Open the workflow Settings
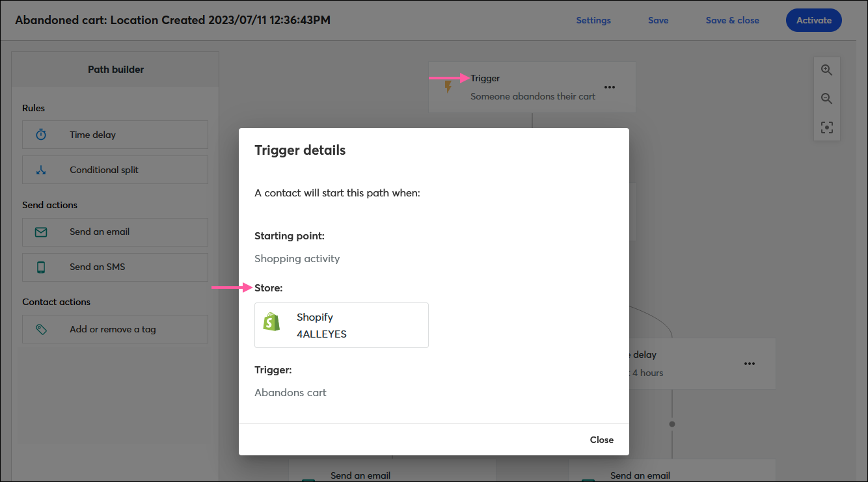 [x=593, y=20]
